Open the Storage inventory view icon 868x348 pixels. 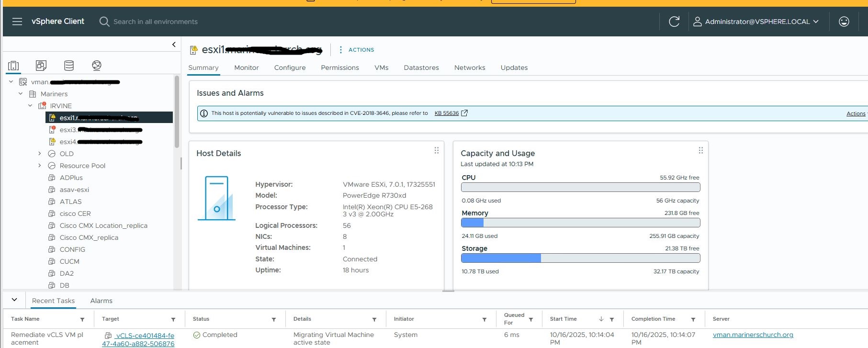tap(69, 66)
